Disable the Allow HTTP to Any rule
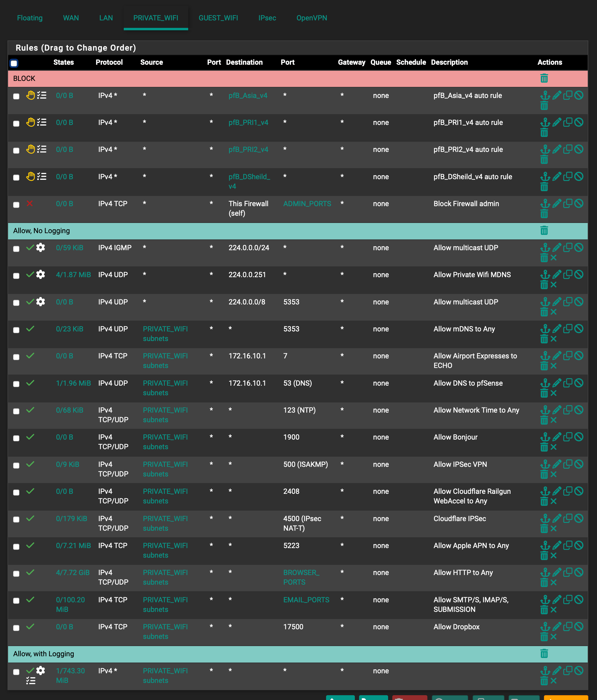The width and height of the screenshot is (597, 700). point(579,572)
